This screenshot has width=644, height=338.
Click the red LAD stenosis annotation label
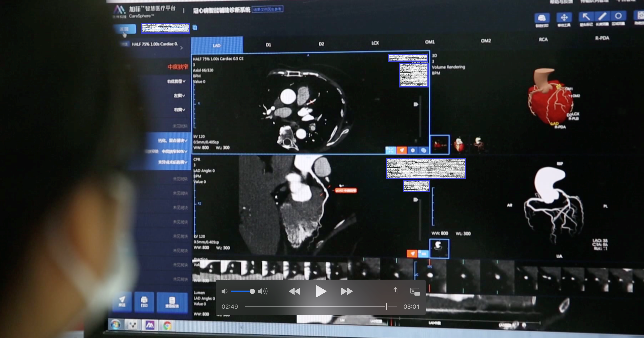tap(346, 190)
